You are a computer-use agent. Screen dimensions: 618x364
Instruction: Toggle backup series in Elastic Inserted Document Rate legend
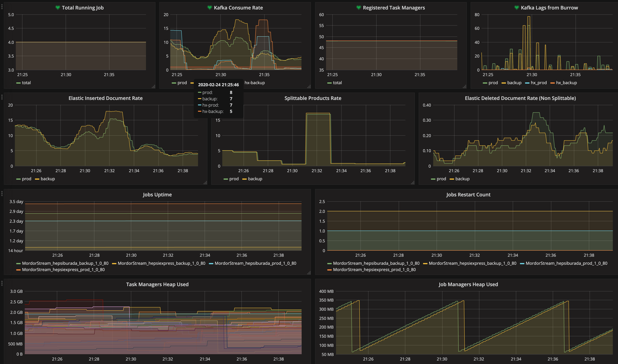pyautogui.click(x=48, y=179)
